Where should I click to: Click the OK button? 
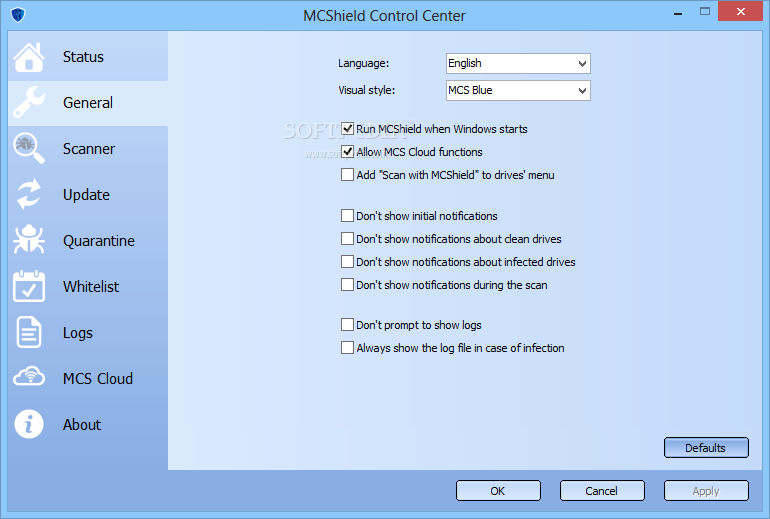(x=498, y=491)
